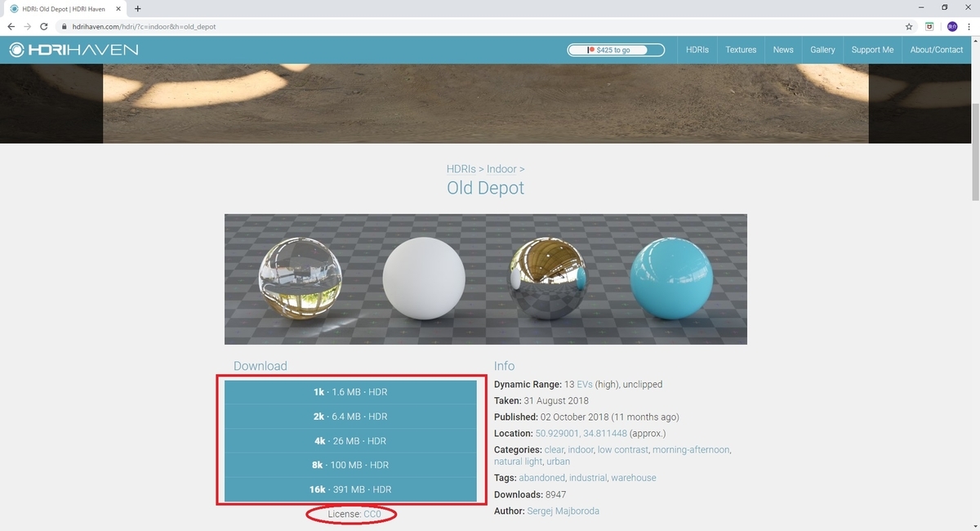Screen dimensions: 980x531
Task: Open the clear category link
Action: coord(555,450)
